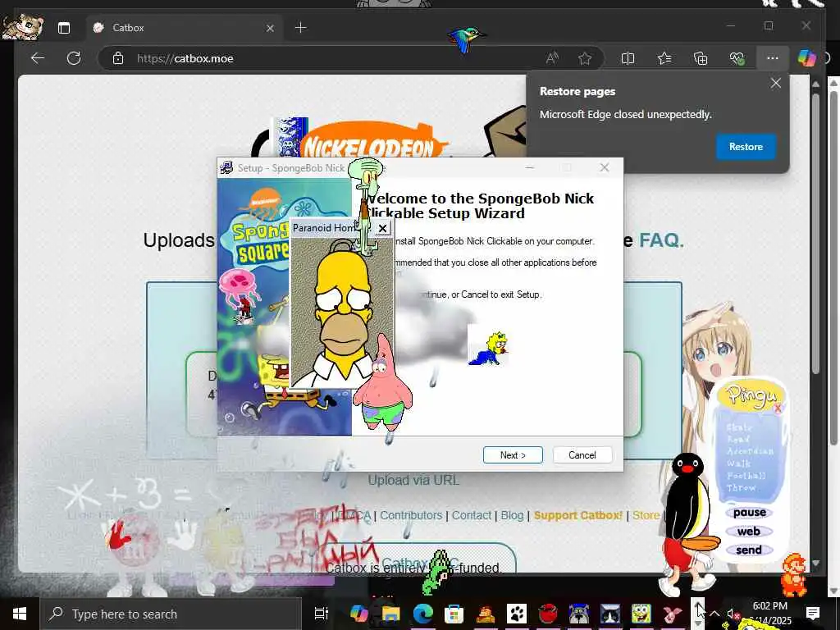
Task: Go back in Edge browser
Action: 38,58
